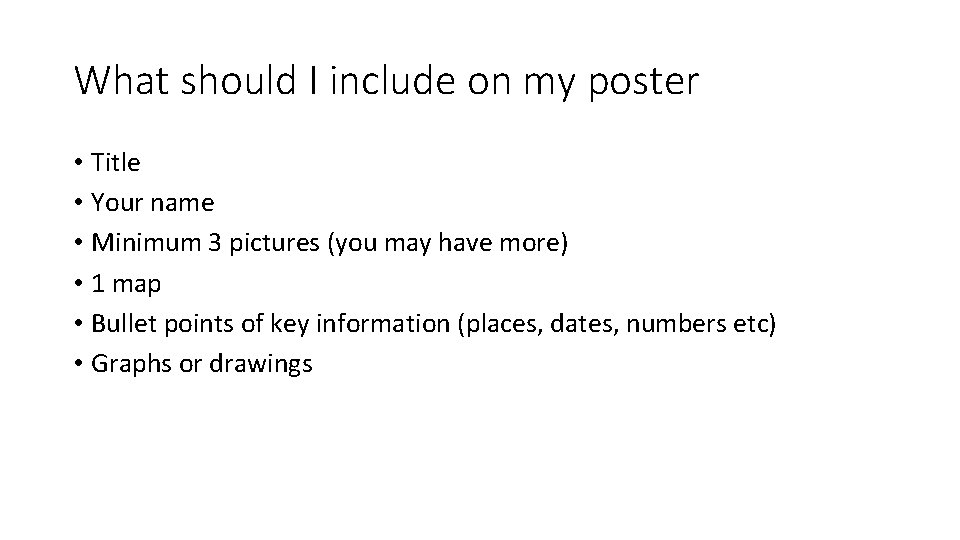The width and height of the screenshot is (960, 540).
Task: Click '(you may have more)' parenthetical text
Action: (x=448, y=243)
